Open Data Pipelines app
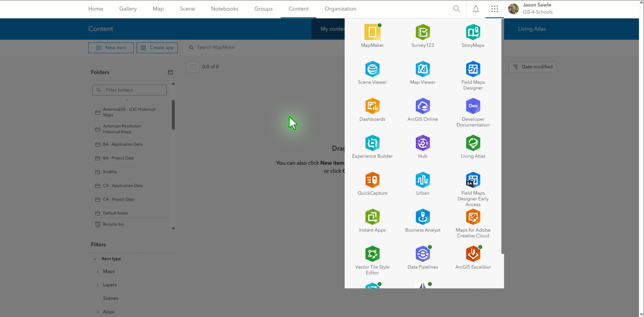Image resolution: width=644 pixels, height=317 pixels. [x=423, y=258]
